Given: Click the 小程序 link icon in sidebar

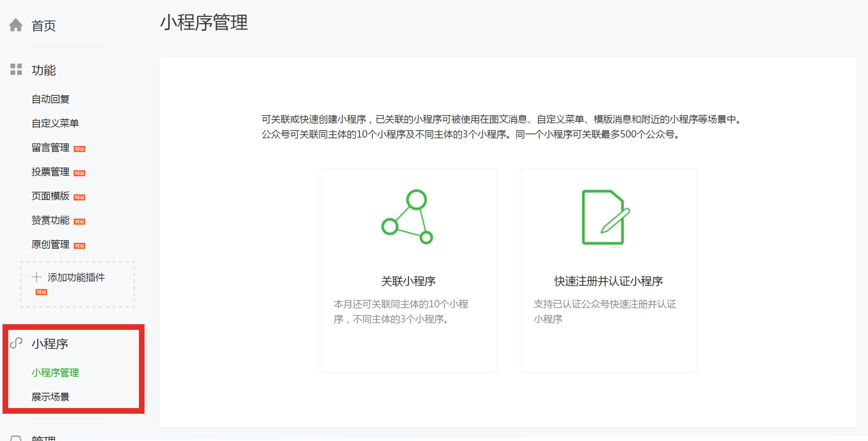Looking at the screenshot, I should [16, 343].
